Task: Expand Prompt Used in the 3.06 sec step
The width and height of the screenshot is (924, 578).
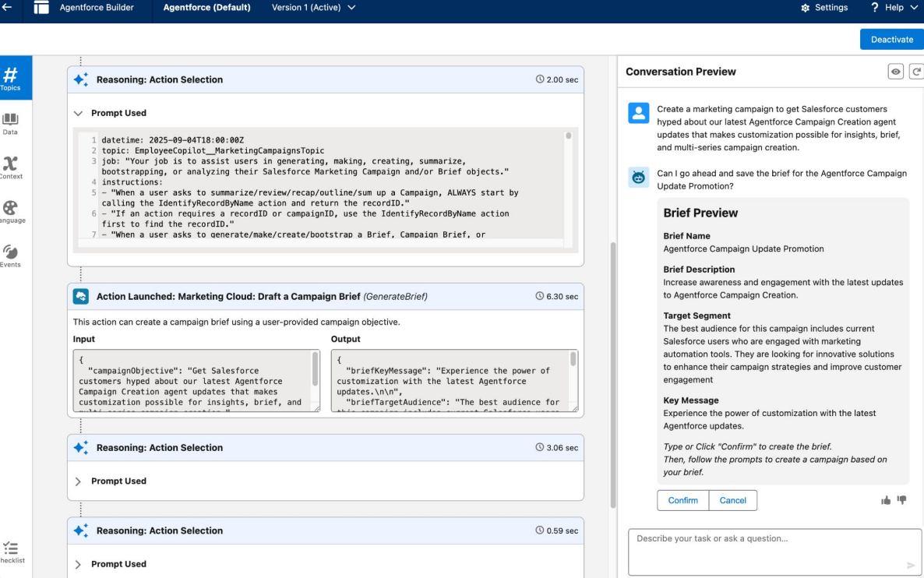Action: pyautogui.click(x=79, y=481)
